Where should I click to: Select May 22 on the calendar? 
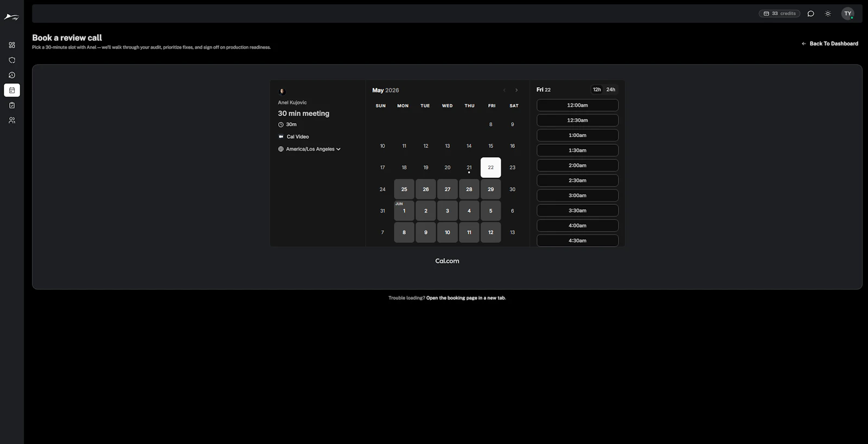pos(491,168)
